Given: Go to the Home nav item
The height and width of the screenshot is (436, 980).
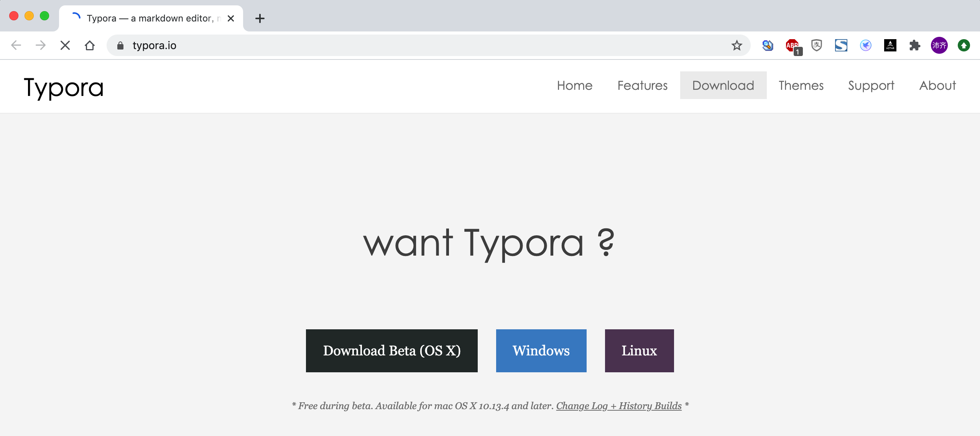Looking at the screenshot, I should pos(575,85).
